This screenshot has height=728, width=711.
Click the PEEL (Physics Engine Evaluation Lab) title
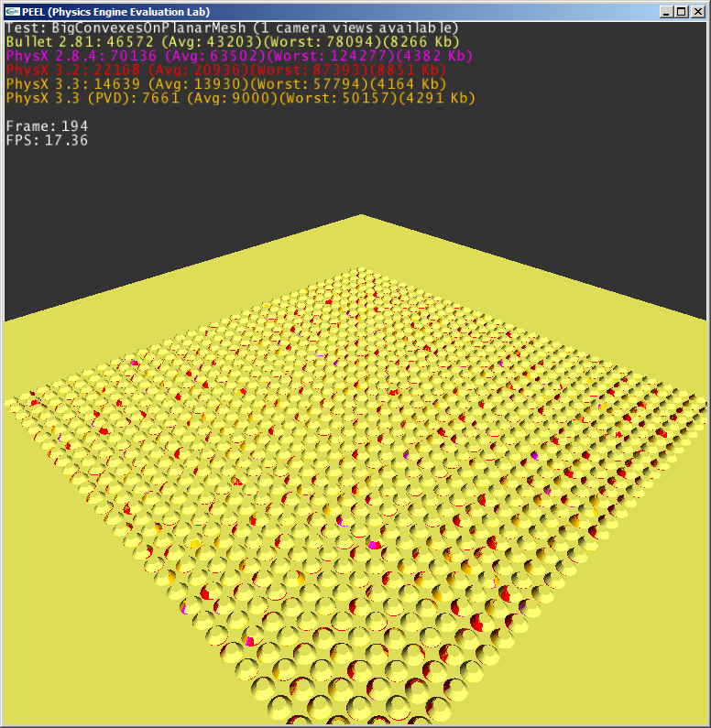(116, 12)
